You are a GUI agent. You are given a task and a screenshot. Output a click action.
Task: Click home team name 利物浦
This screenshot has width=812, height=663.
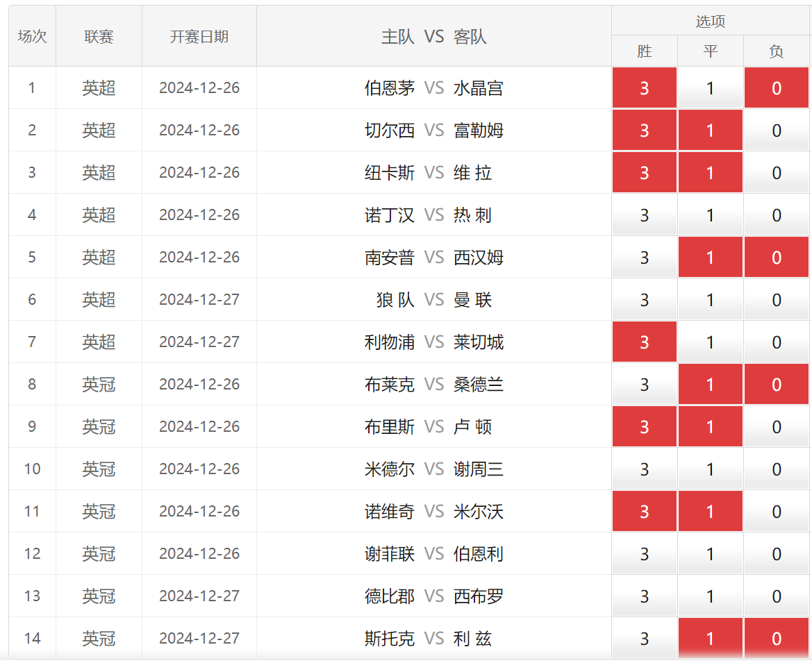(390, 342)
